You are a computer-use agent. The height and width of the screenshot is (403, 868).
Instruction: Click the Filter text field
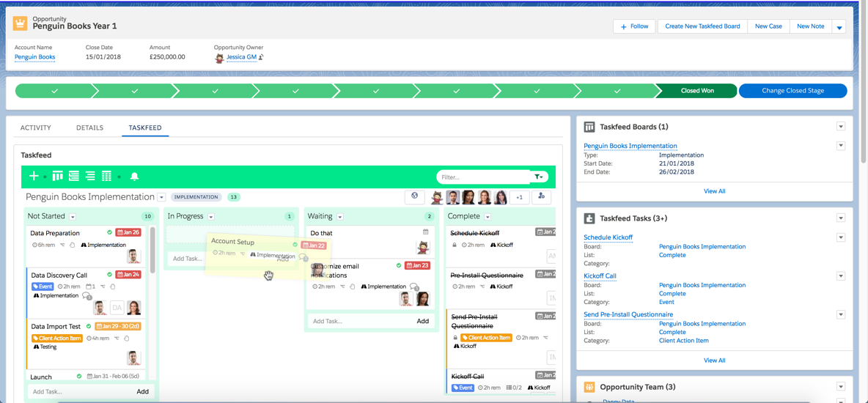tap(484, 177)
